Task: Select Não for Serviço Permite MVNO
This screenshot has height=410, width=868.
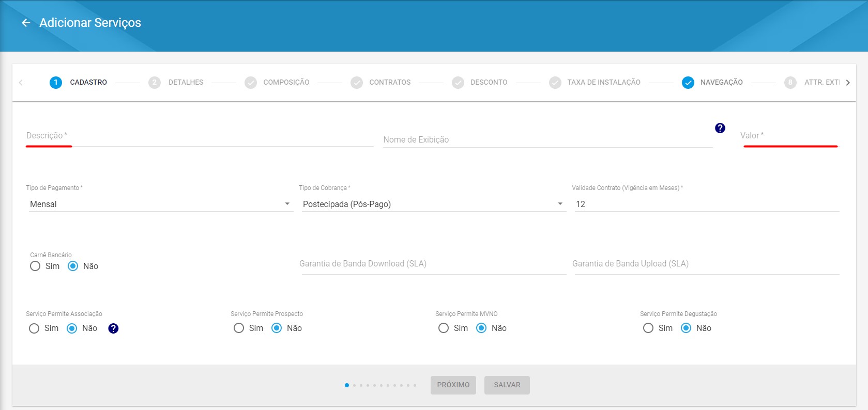Action: pos(481,328)
